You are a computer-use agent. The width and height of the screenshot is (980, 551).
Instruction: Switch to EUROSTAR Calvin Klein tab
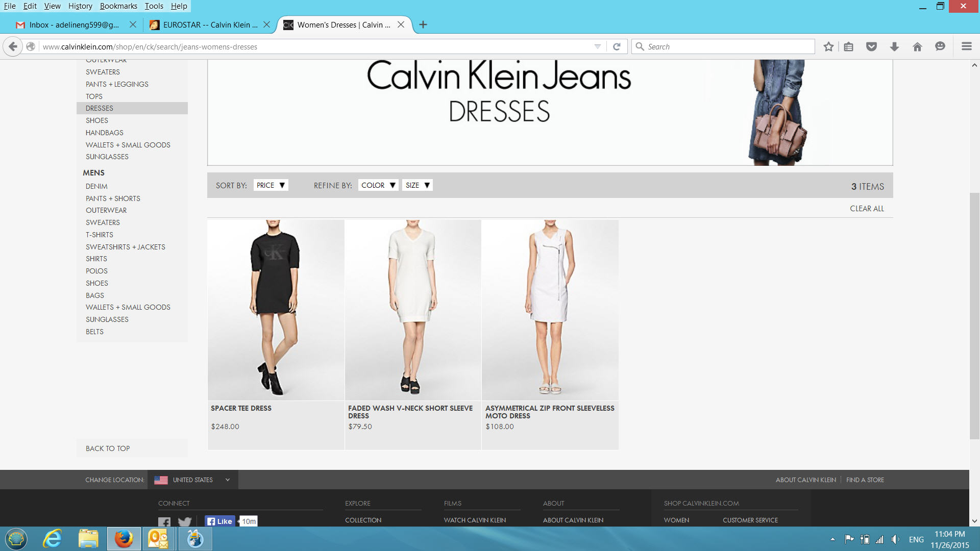point(209,24)
